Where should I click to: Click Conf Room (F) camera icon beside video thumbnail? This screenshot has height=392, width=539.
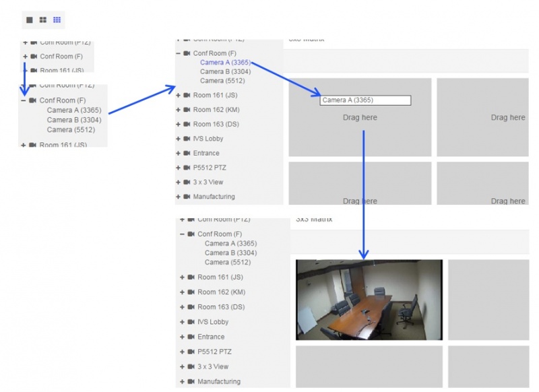[191, 234]
